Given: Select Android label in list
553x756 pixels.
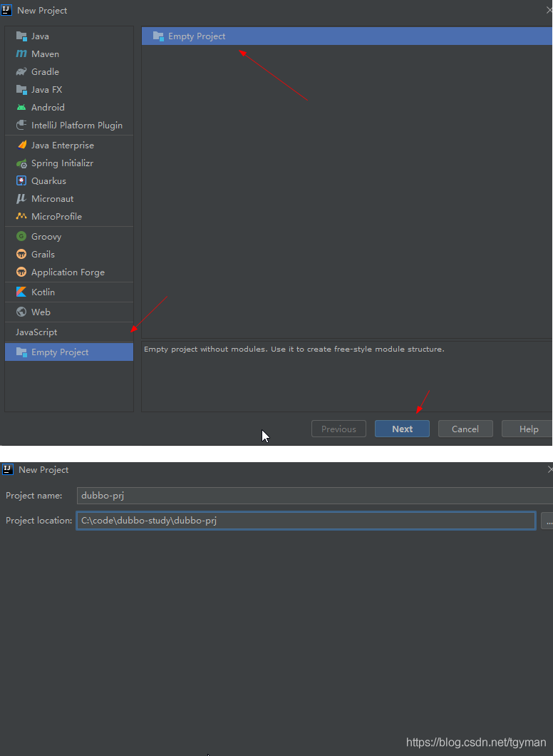Looking at the screenshot, I should tap(48, 108).
